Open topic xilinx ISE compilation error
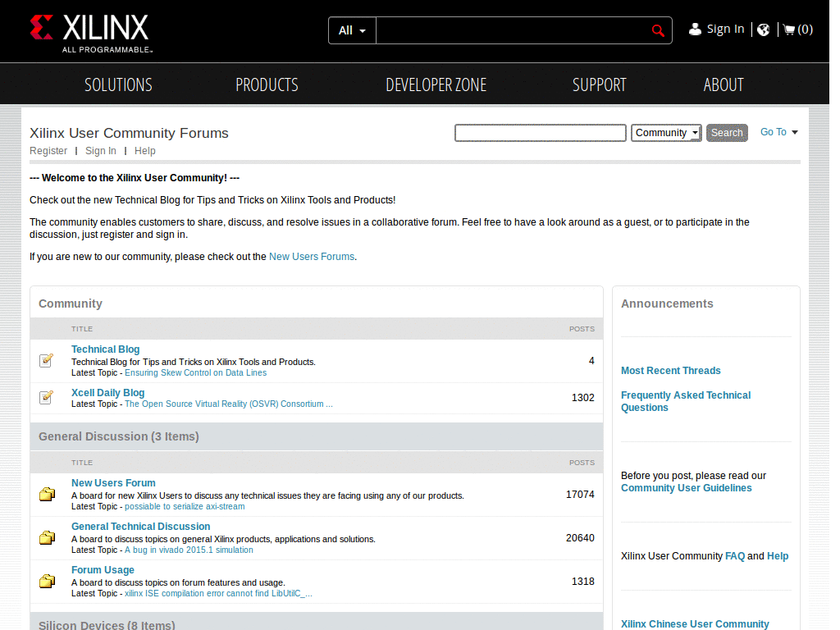Screen dimensions: 840x630 click(x=218, y=594)
